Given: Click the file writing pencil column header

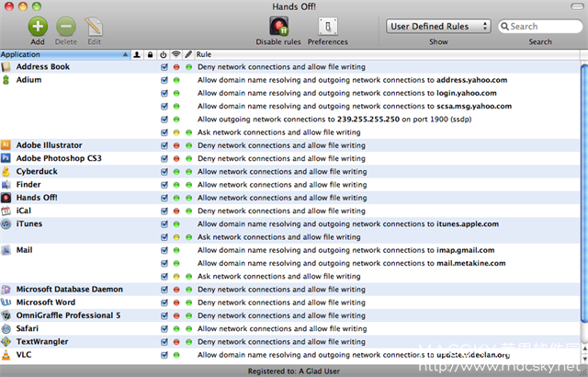Looking at the screenshot, I should point(188,55).
